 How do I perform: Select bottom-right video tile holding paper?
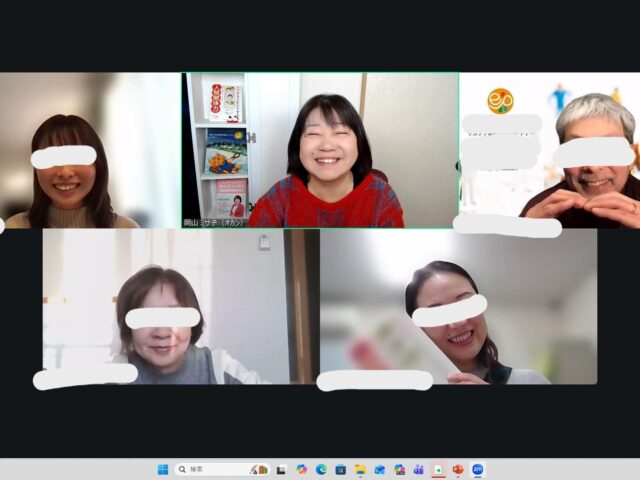pos(458,306)
